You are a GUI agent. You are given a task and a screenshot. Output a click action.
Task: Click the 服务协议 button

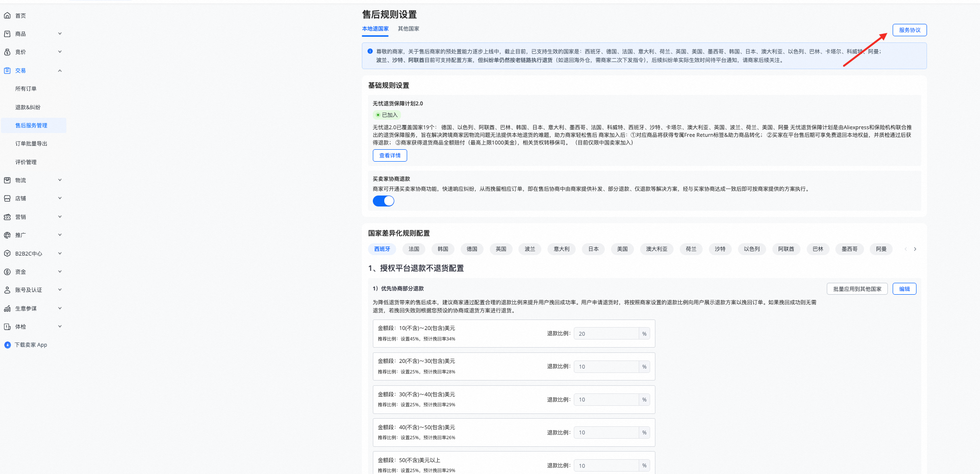[909, 30]
